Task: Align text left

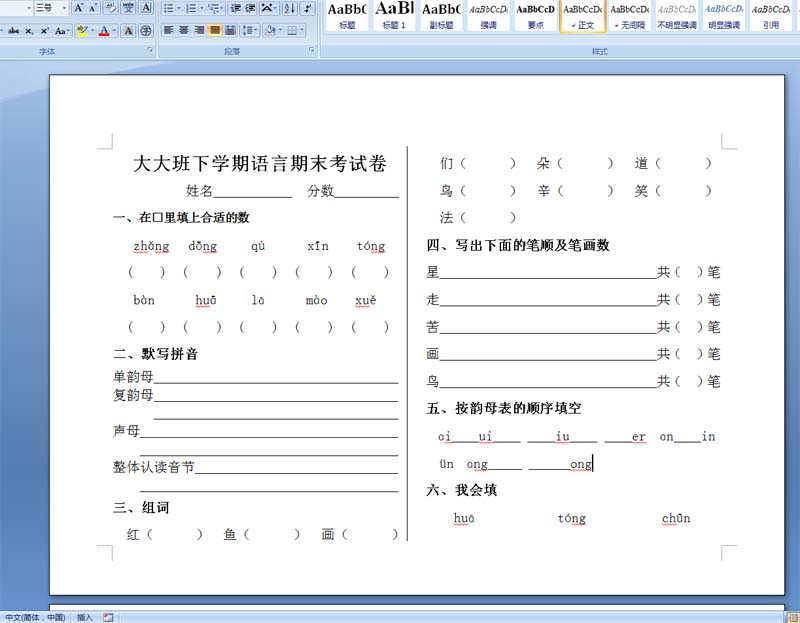Action: coord(168,31)
